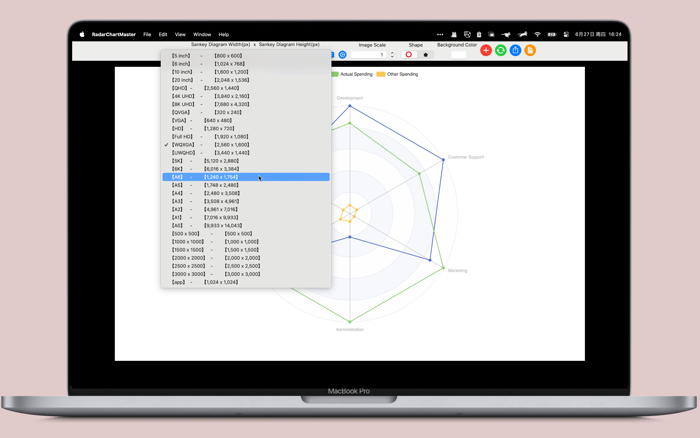Click the red plus add button
Screen dimensions: 700x438
click(486, 50)
